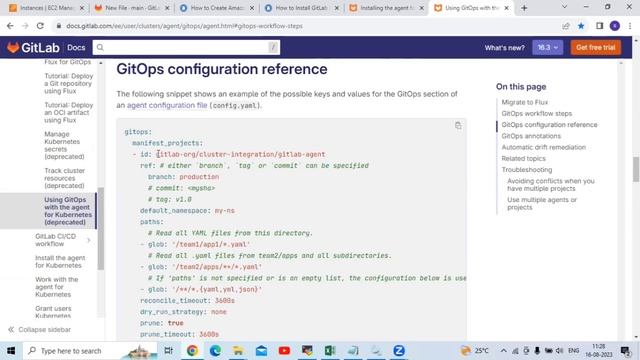640x360 pixels.
Task: Open the volume control in system tray
Action: (559, 351)
